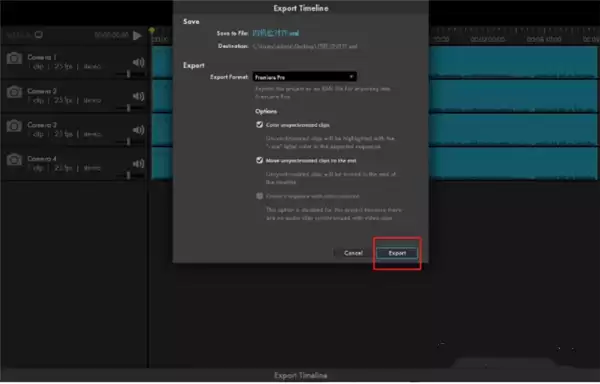
Task: Mute the third track's speaker icon
Action: click(139, 130)
